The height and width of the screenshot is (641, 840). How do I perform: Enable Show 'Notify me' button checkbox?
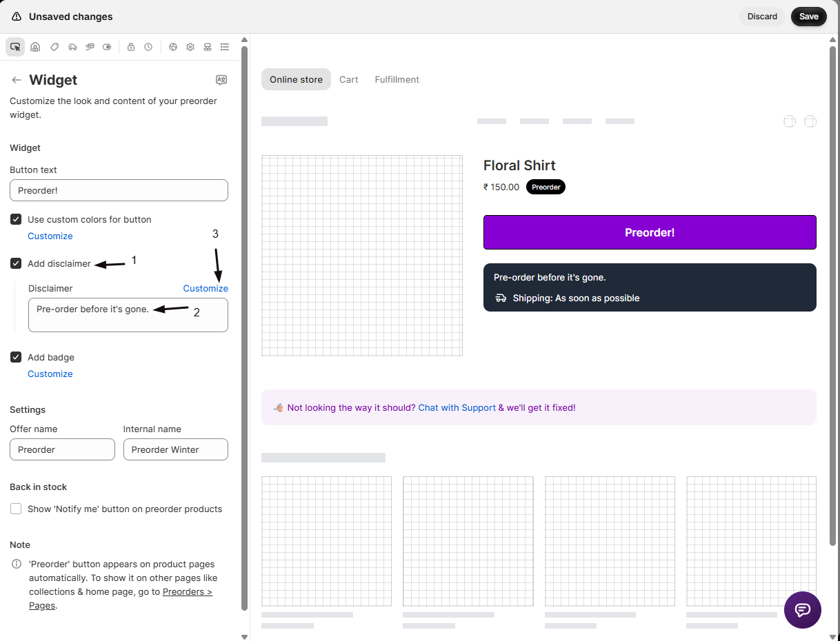(16, 509)
